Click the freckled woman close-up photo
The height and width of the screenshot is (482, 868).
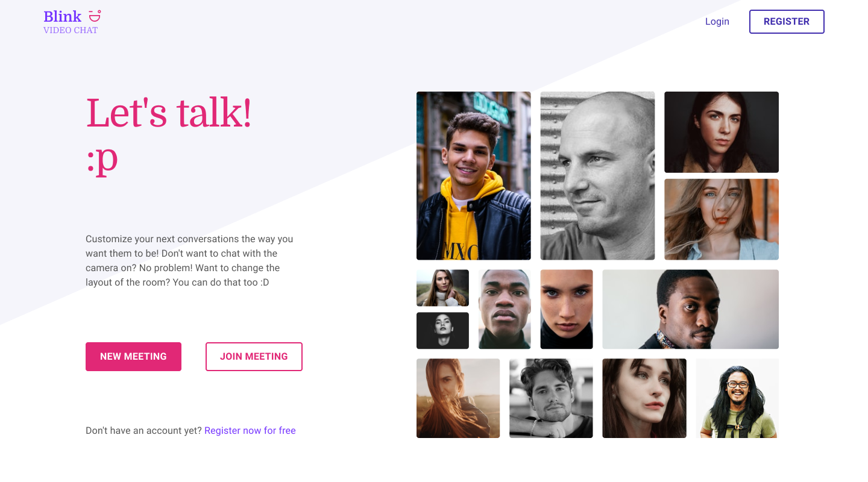[x=567, y=309]
